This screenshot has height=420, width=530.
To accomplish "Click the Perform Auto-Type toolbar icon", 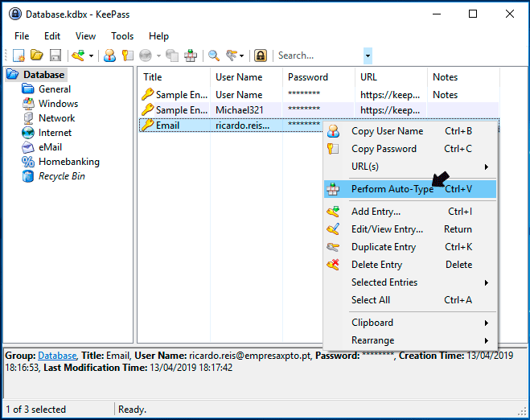I will tap(191, 56).
